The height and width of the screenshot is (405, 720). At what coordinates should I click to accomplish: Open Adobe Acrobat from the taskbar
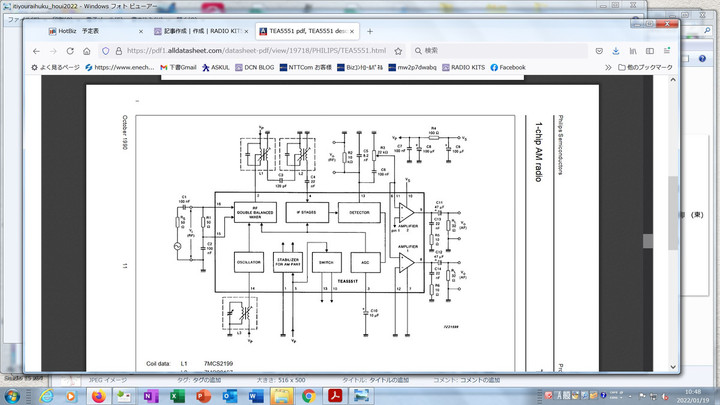click(x=334, y=396)
